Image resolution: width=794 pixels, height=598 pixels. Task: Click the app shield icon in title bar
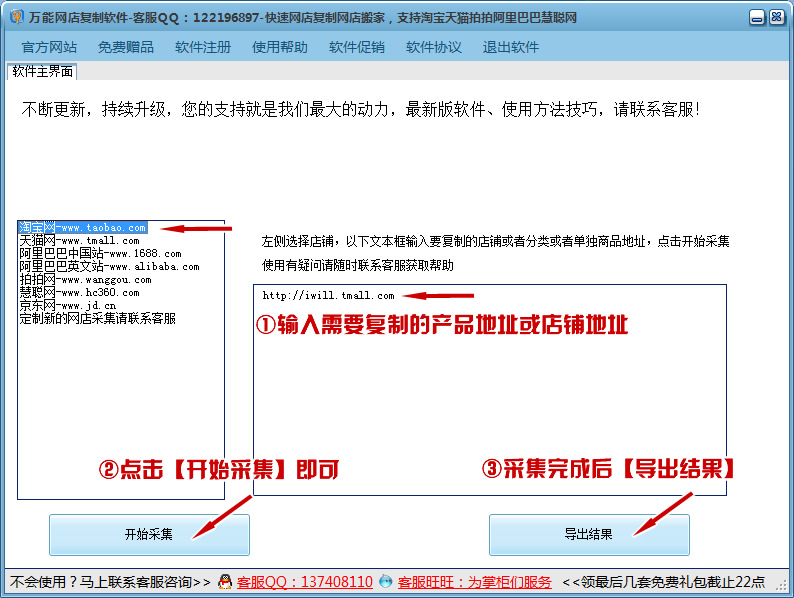(x=17, y=17)
